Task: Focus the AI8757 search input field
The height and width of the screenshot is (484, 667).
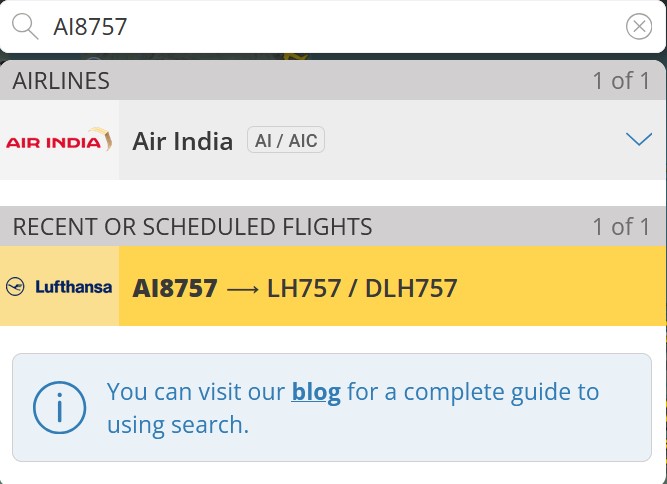Action: [330, 27]
